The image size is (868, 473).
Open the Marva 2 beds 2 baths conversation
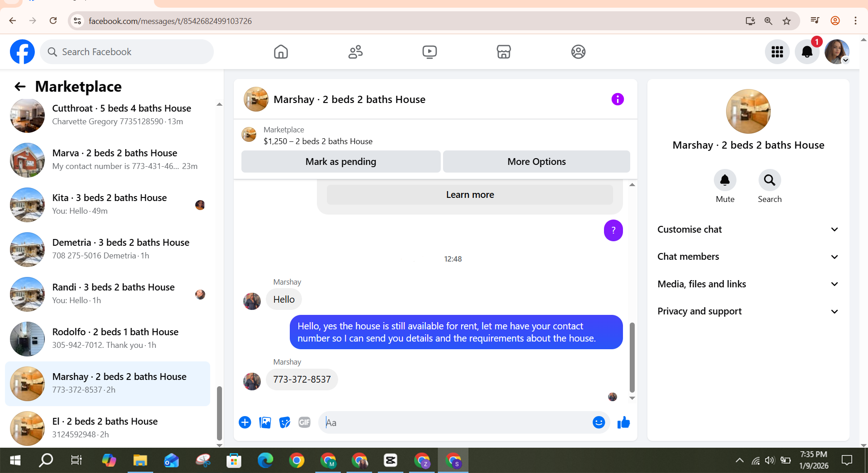tap(108, 160)
